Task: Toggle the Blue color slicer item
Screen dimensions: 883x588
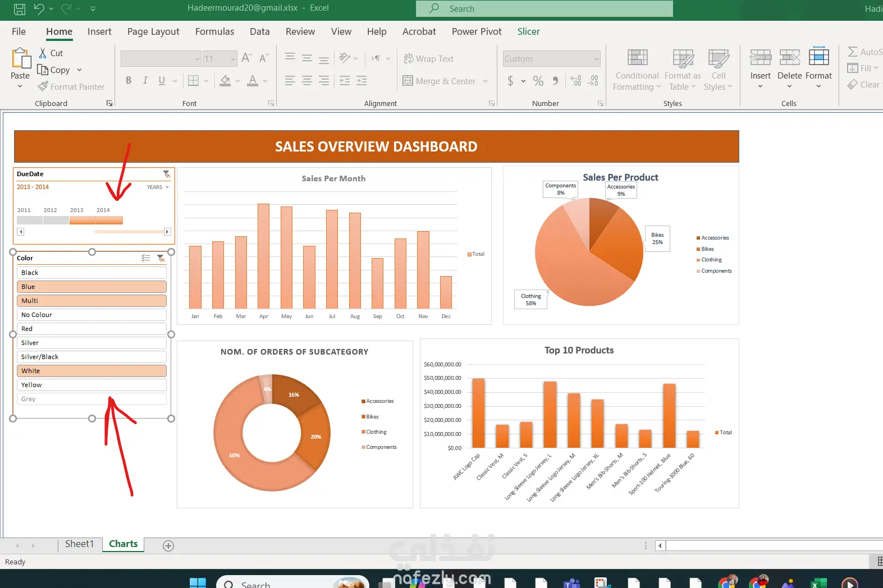Action: coord(91,287)
